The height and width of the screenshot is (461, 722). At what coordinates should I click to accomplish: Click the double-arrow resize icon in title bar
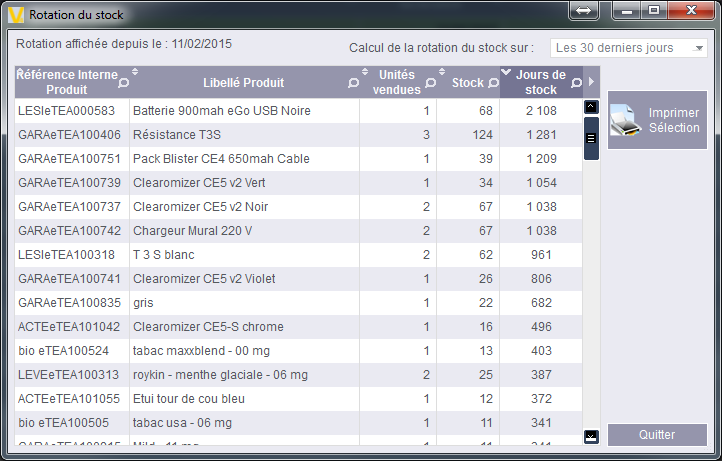[586, 10]
